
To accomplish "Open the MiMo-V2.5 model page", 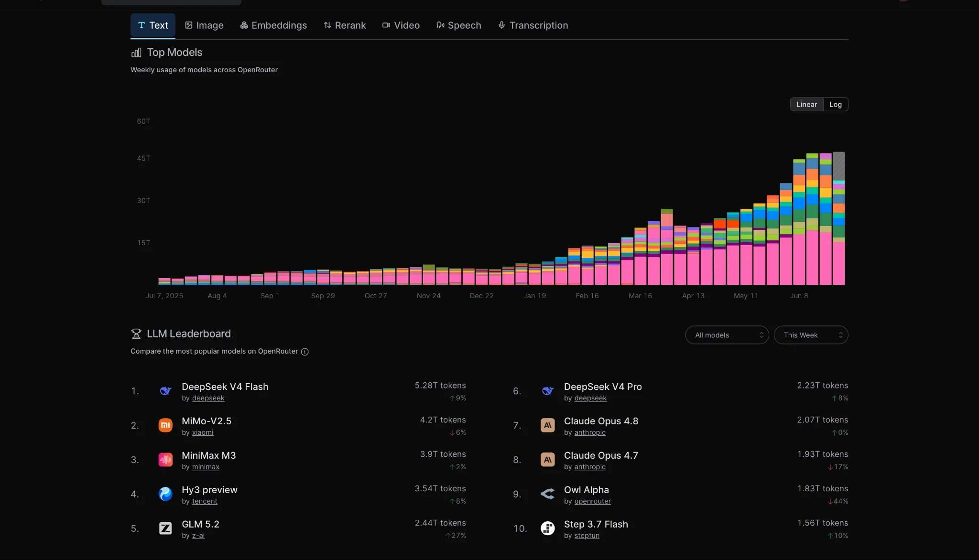I will [x=207, y=421].
